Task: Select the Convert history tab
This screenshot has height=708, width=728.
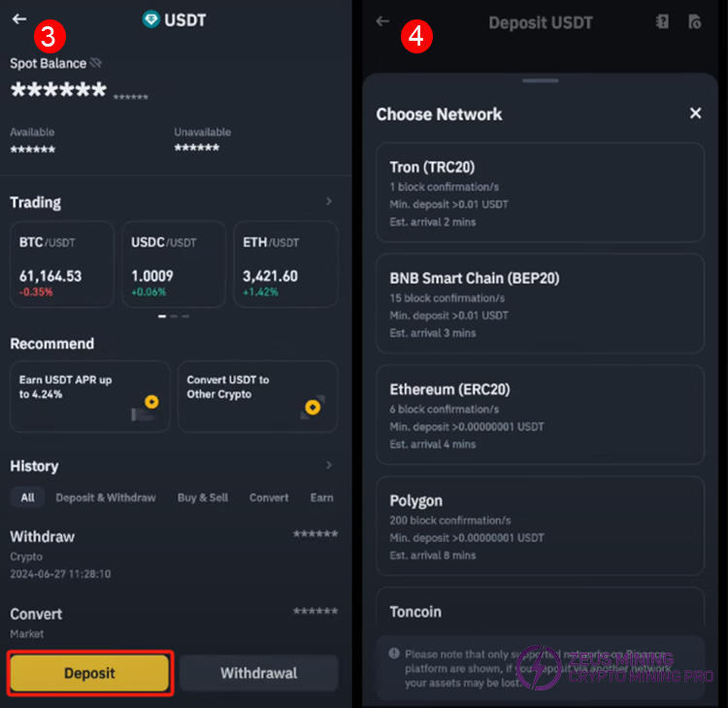Action: point(269,497)
